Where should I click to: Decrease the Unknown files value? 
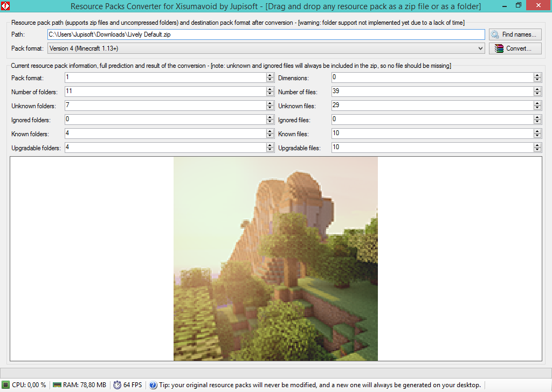click(537, 108)
